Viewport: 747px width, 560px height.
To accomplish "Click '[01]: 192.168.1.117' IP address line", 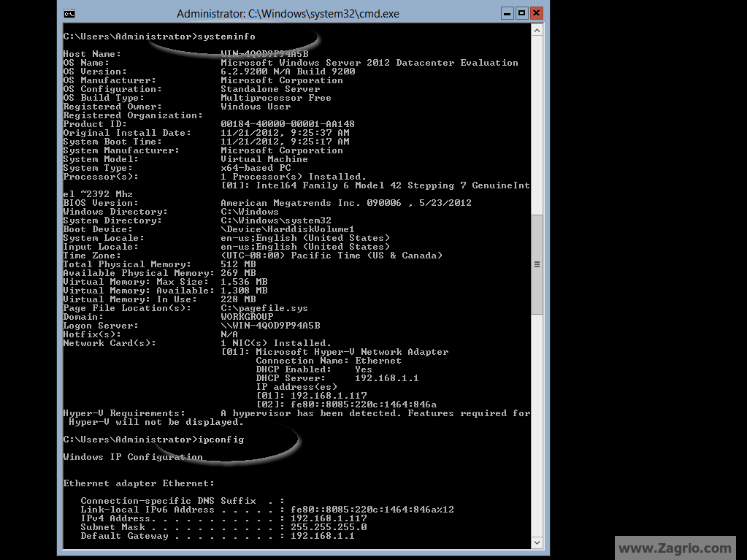I will click(x=312, y=396).
